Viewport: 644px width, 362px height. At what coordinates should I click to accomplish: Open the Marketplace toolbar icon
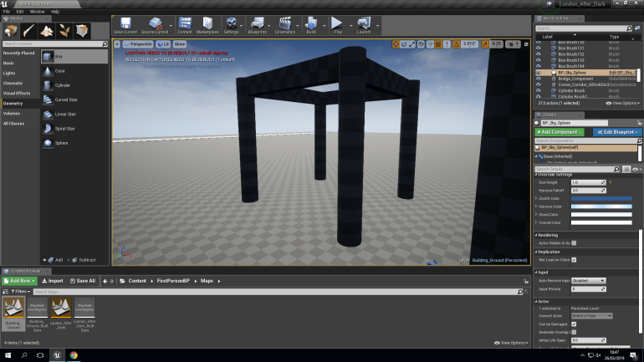coord(207,25)
